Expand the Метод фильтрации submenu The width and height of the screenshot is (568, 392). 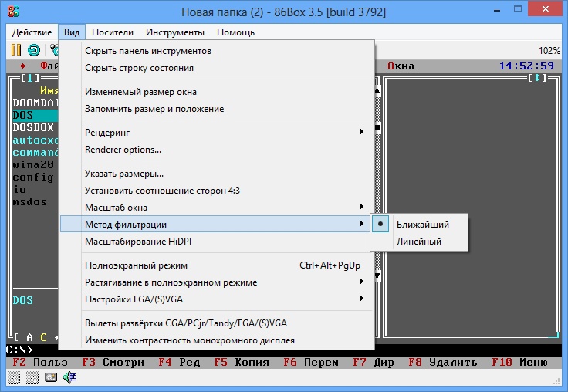[217, 225]
